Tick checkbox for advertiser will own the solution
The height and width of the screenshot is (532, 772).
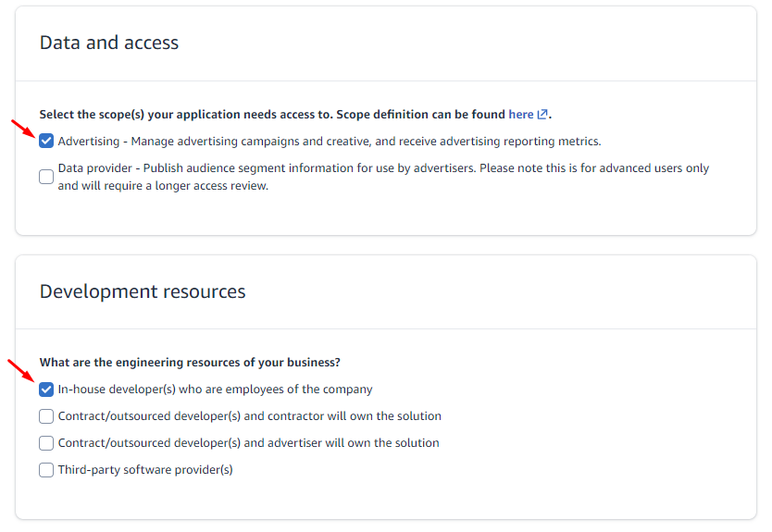(x=46, y=443)
